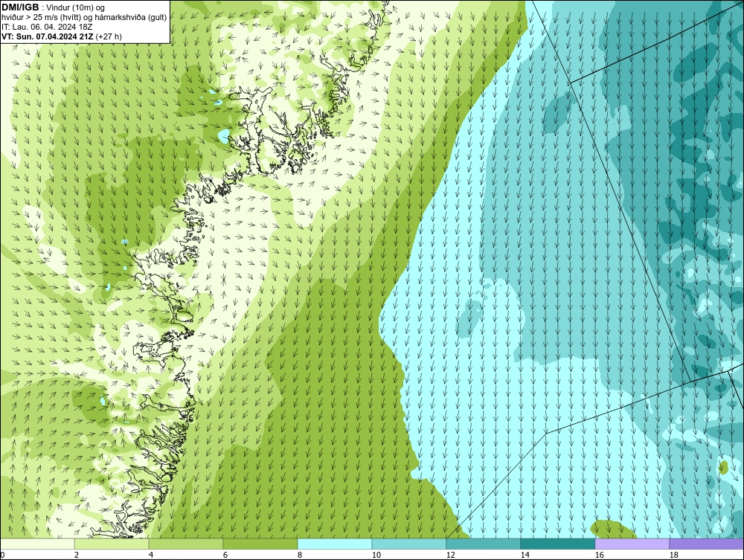Click the legend scale label 0

(x=2, y=556)
